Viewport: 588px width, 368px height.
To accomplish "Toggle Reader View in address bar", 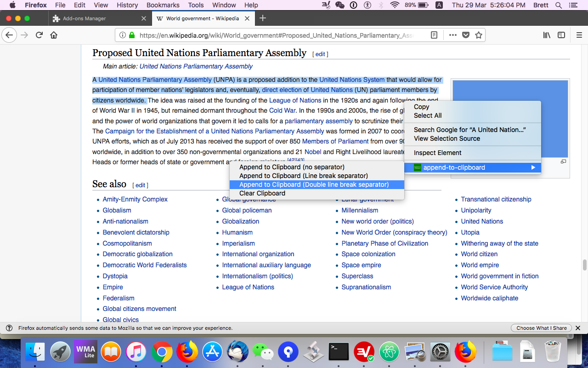I will [x=434, y=35].
